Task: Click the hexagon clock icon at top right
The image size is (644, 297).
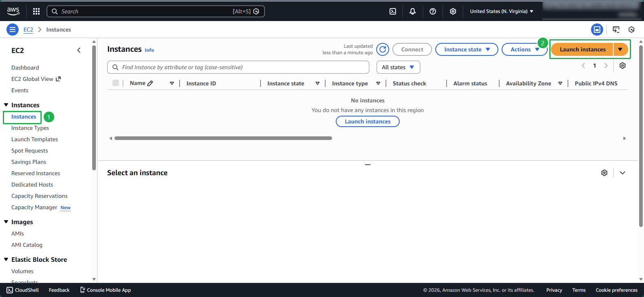Action: [631, 30]
